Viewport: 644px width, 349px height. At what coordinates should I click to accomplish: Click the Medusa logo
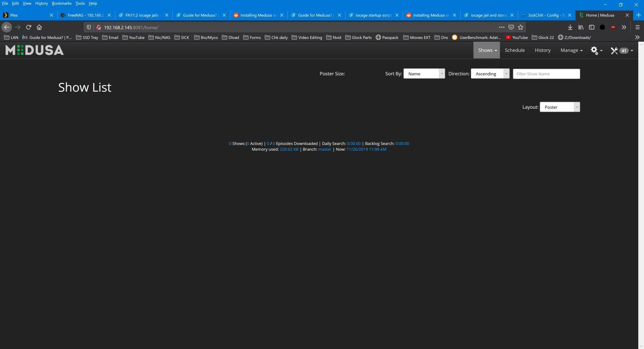(35, 50)
